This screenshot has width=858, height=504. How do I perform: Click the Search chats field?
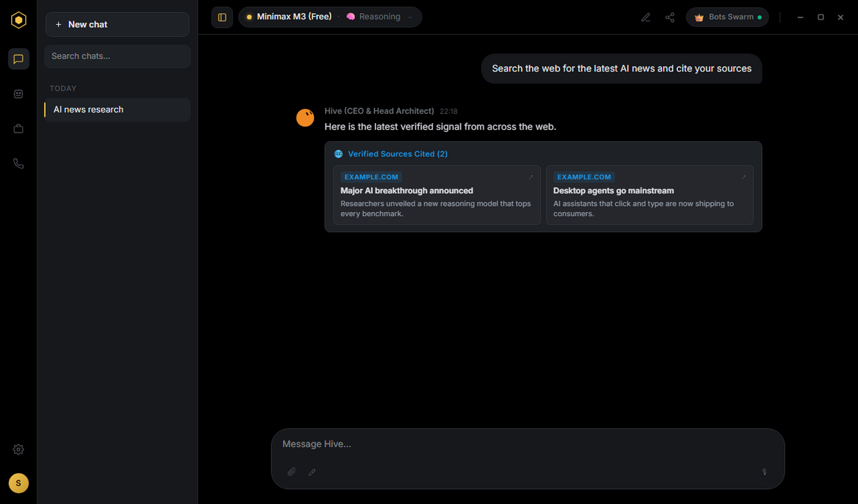point(117,56)
